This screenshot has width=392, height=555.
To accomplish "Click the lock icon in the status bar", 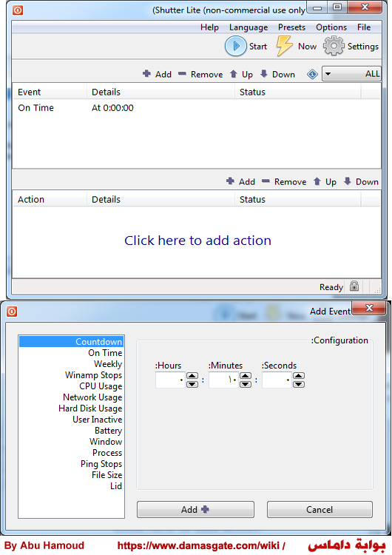I will coord(354,286).
